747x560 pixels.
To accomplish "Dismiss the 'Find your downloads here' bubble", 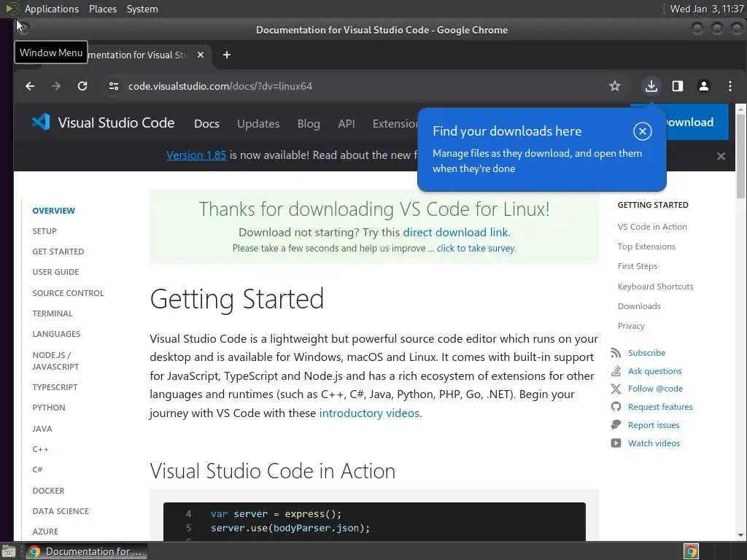I will coord(642,131).
